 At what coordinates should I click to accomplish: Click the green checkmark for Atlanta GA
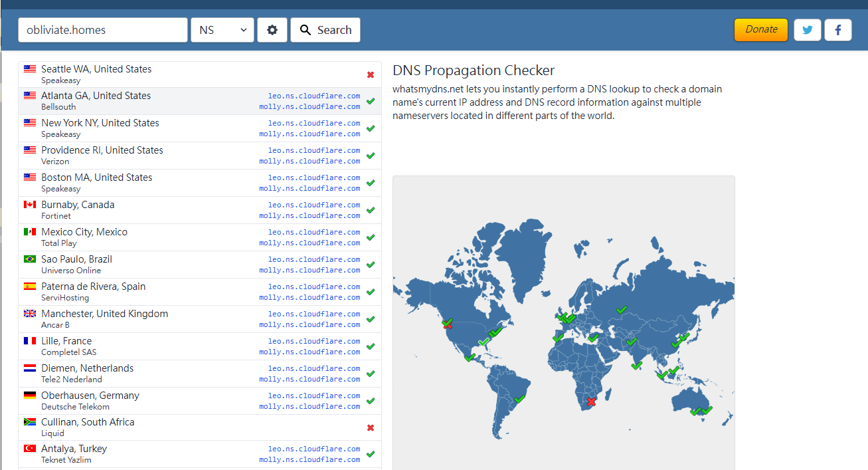point(371,101)
